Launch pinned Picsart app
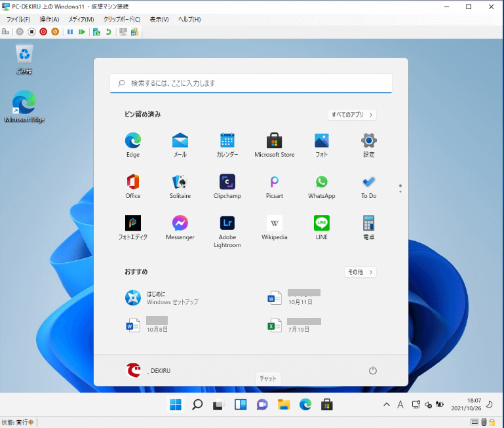Viewport: 504px width, 428px height. click(275, 186)
